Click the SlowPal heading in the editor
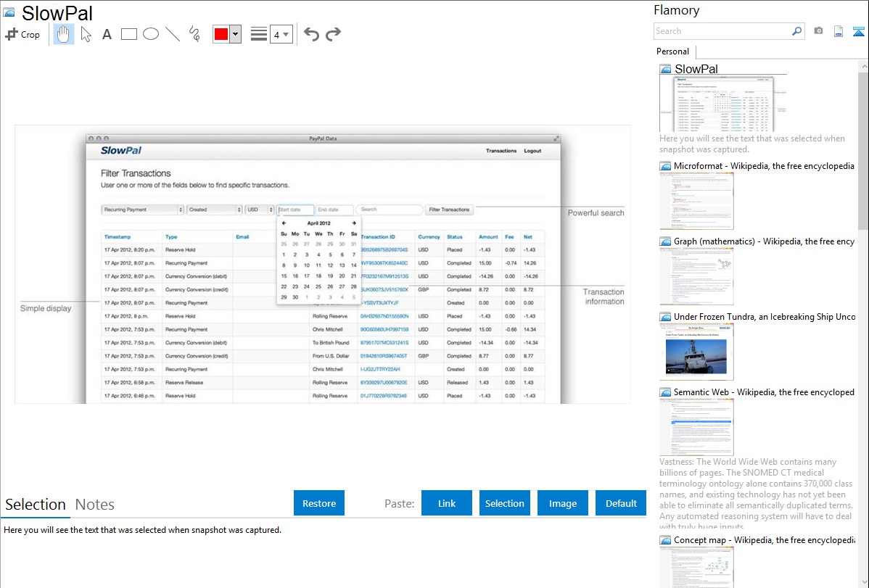 coord(57,13)
